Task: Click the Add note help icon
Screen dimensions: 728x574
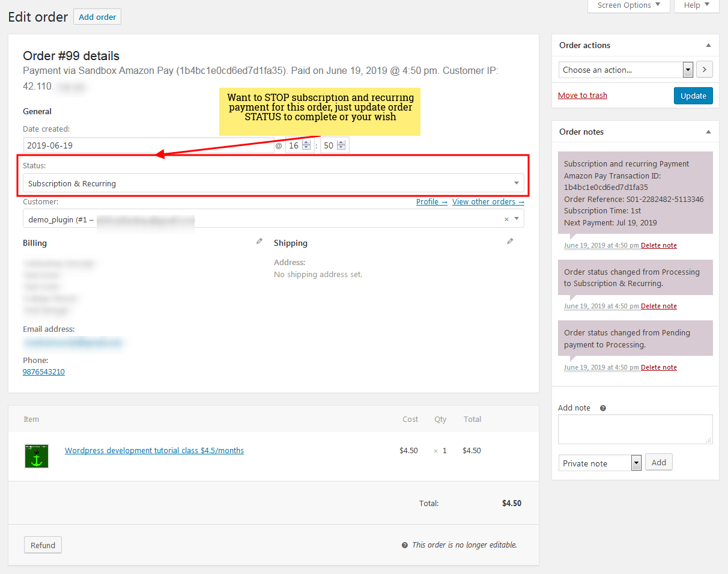Action: [603, 408]
